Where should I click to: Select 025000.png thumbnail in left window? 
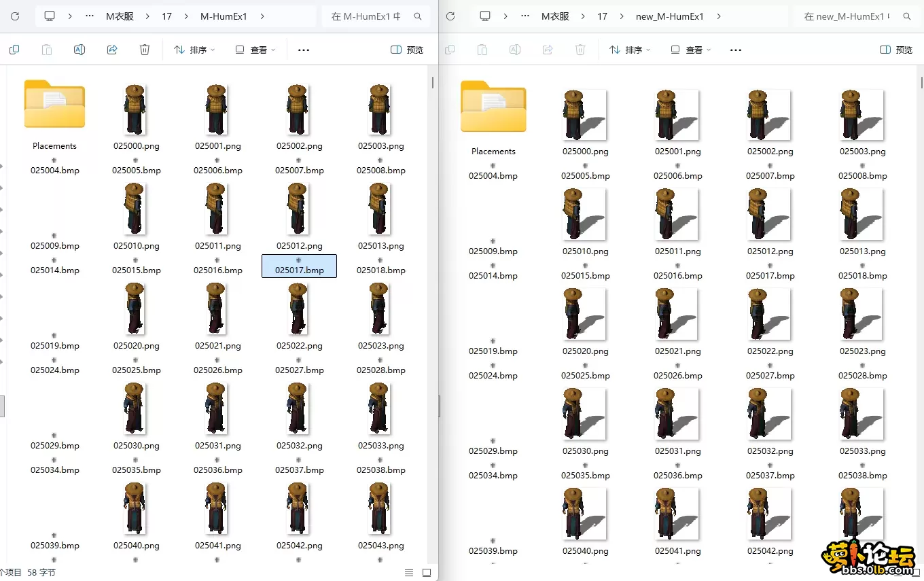click(135, 109)
